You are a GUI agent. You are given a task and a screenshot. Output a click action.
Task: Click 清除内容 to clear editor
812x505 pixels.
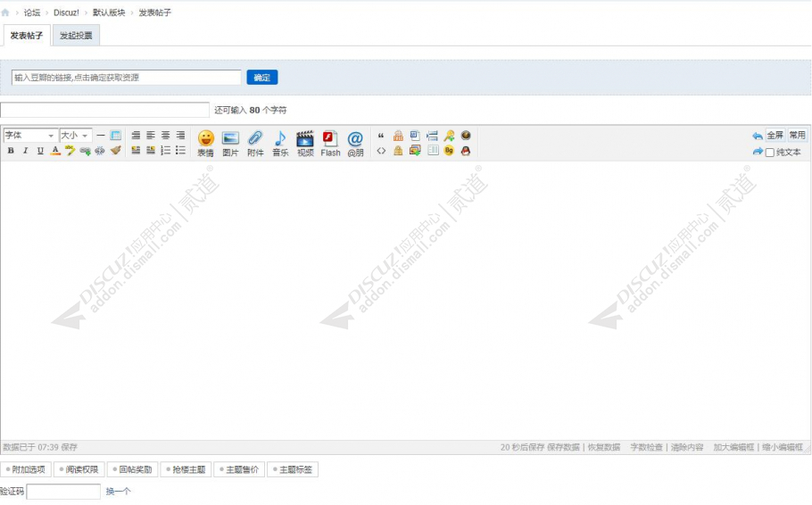687,448
